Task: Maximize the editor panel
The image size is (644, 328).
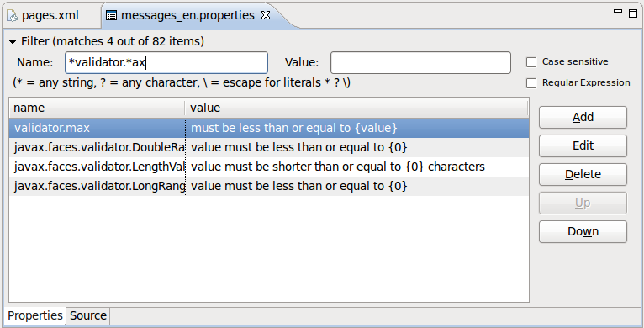Action: 633,13
